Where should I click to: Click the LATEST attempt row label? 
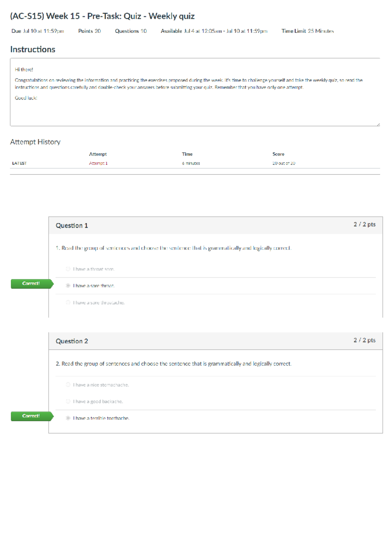click(x=19, y=163)
